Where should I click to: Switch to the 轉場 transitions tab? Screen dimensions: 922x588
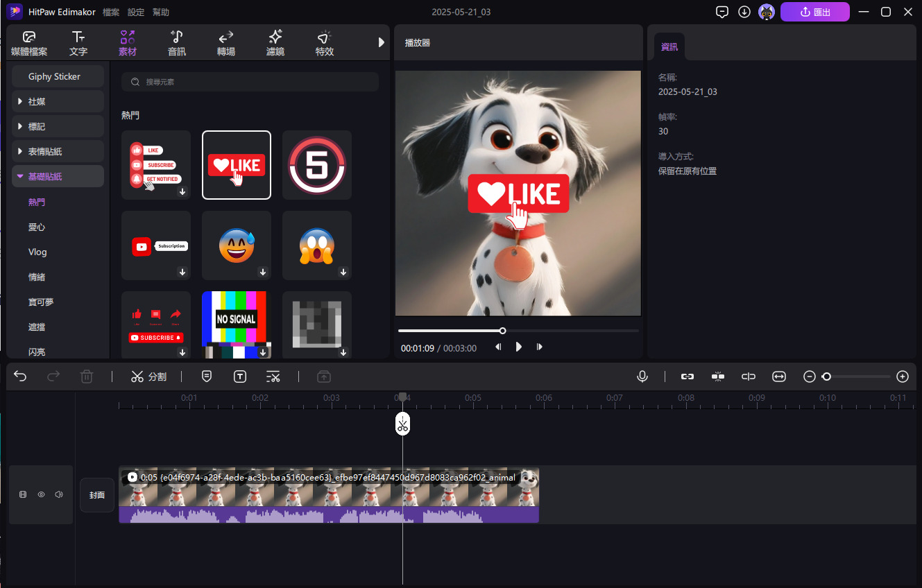226,43
